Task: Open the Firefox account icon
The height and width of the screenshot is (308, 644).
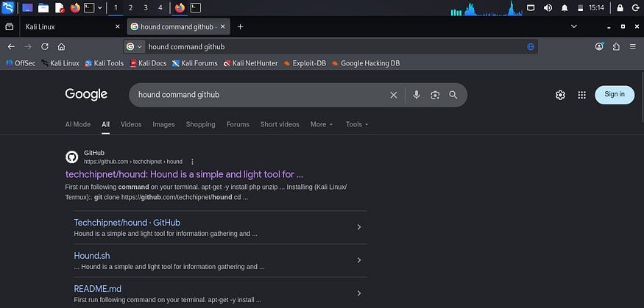Action: pos(599,47)
